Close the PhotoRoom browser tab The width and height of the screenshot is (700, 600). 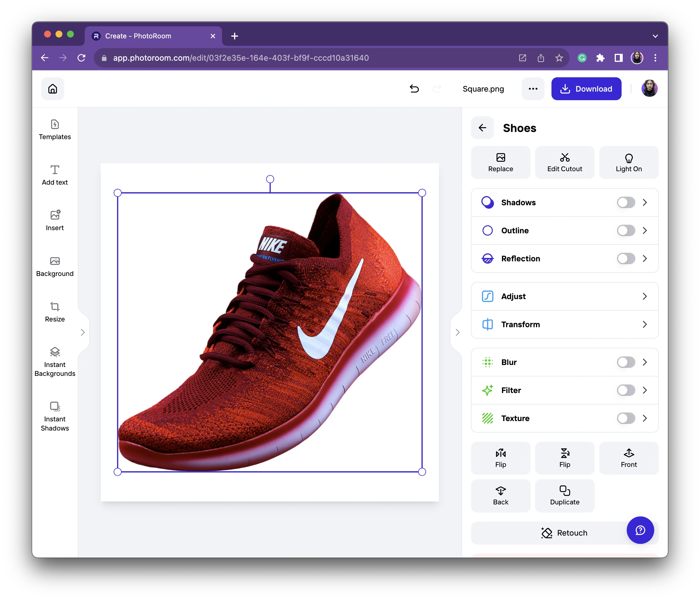pyautogui.click(x=213, y=36)
